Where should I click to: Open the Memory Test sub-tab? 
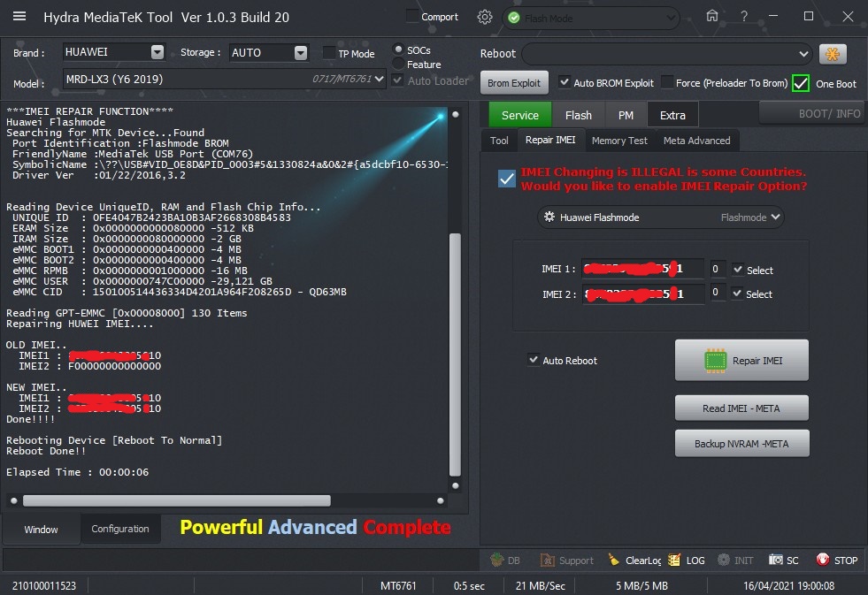click(619, 141)
